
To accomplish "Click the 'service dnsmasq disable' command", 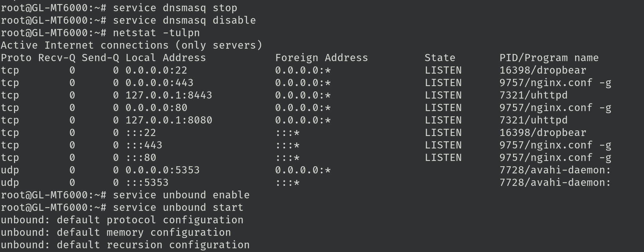I will point(184,20).
